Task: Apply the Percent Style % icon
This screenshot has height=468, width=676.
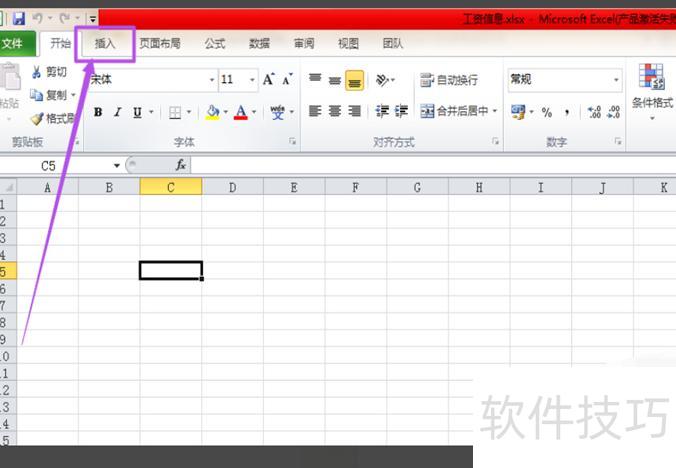Action: (x=547, y=112)
